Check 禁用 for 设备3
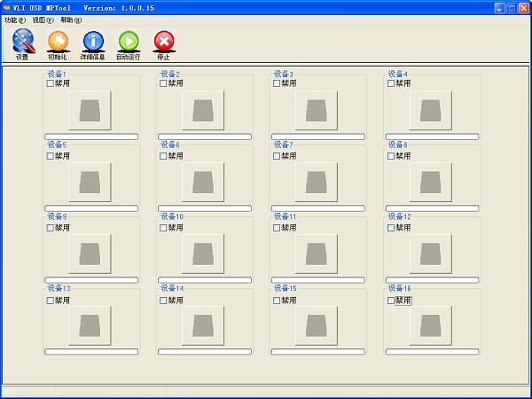 pos(277,83)
